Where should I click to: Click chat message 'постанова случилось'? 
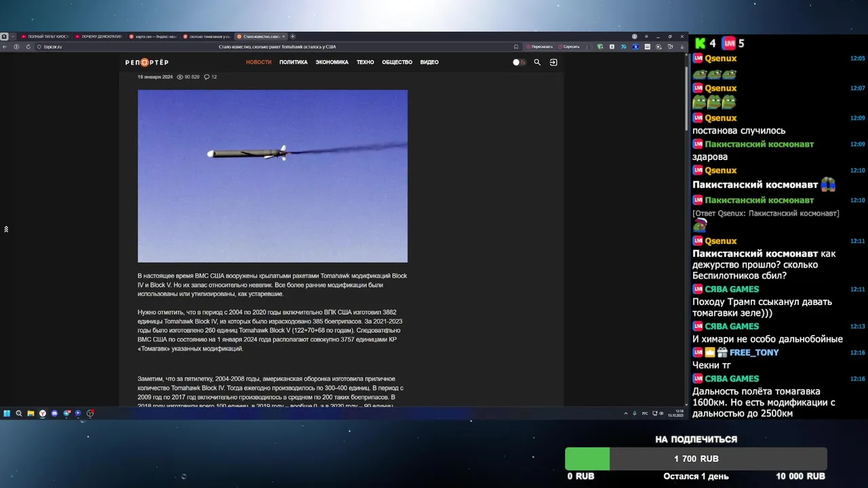tap(738, 131)
